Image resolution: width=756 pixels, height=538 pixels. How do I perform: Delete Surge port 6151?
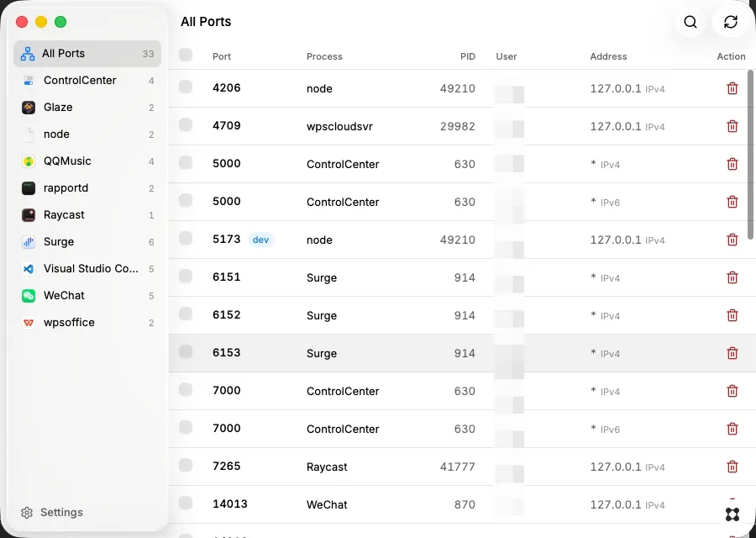click(732, 277)
